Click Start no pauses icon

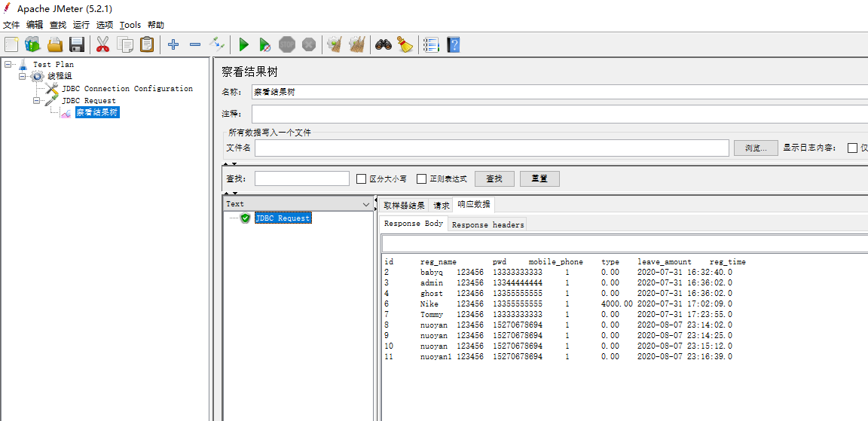click(x=264, y=44)
